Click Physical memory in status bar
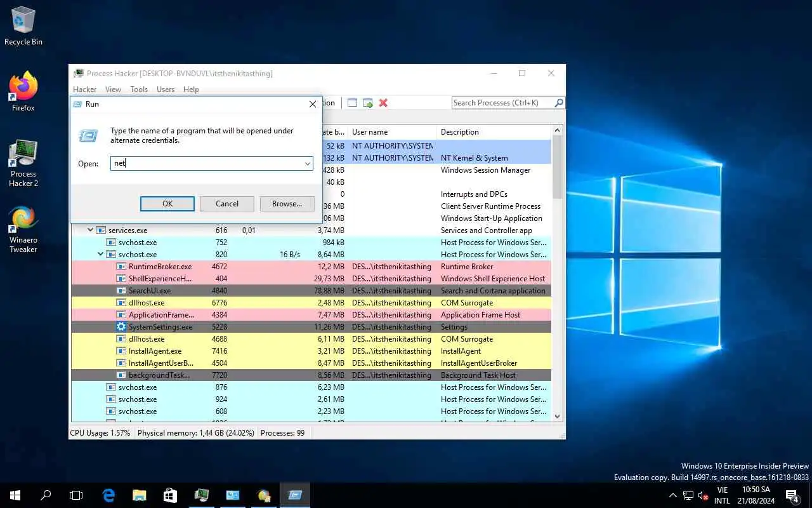Viewport: 812px width, 508px height. (195, 433)
